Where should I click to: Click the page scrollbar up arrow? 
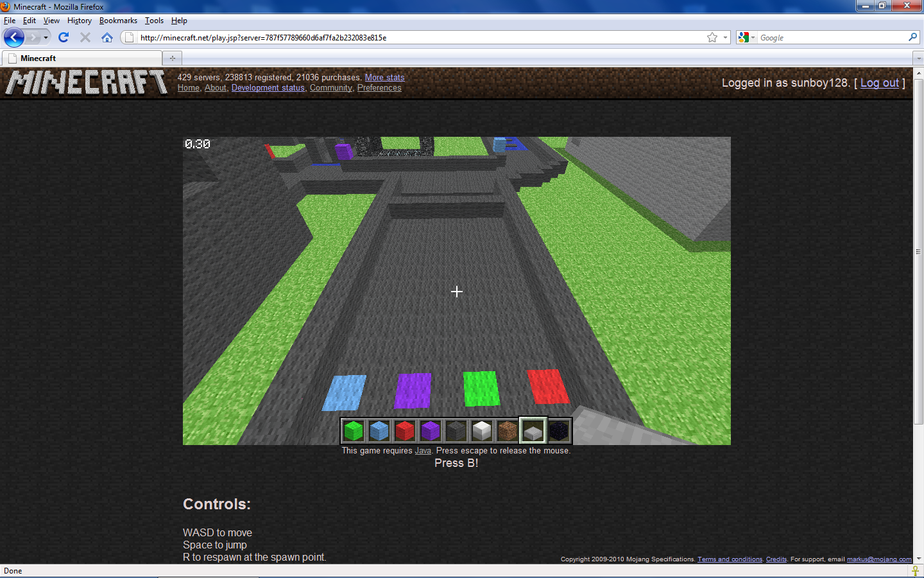[918, 73]
